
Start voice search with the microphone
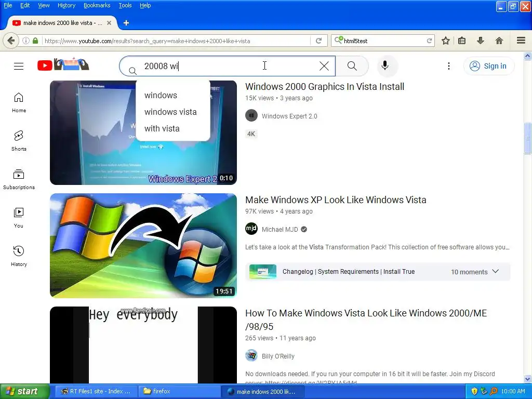(385, 65)
